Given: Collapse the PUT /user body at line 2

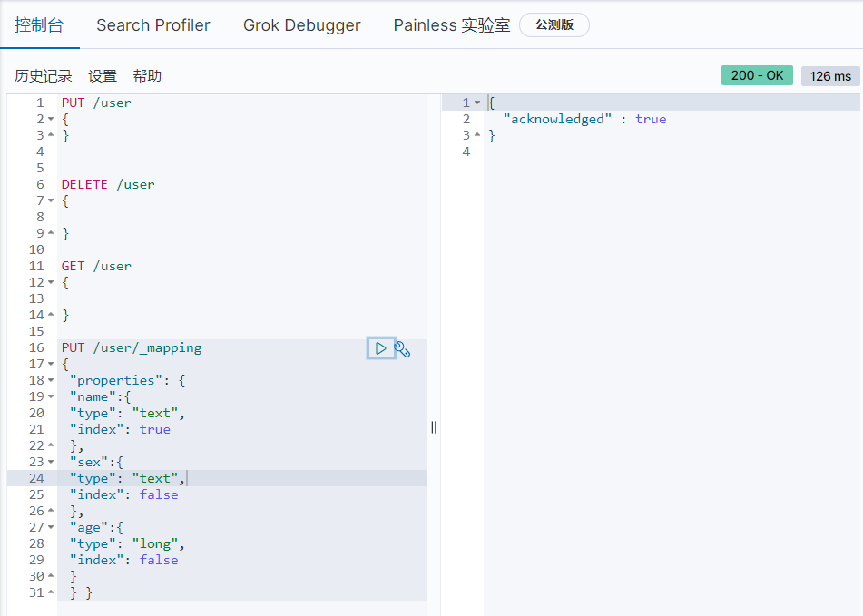Looking at the screenshot, I should coord(50,118).
